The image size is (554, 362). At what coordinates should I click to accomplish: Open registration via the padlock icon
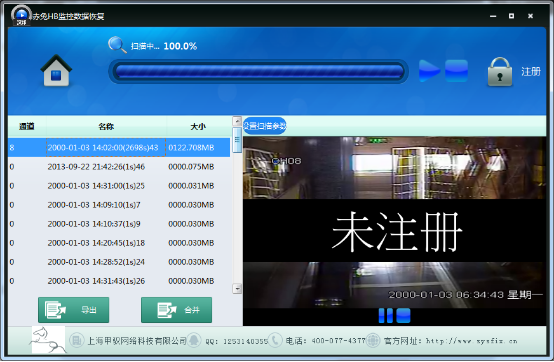click(500, 72)
